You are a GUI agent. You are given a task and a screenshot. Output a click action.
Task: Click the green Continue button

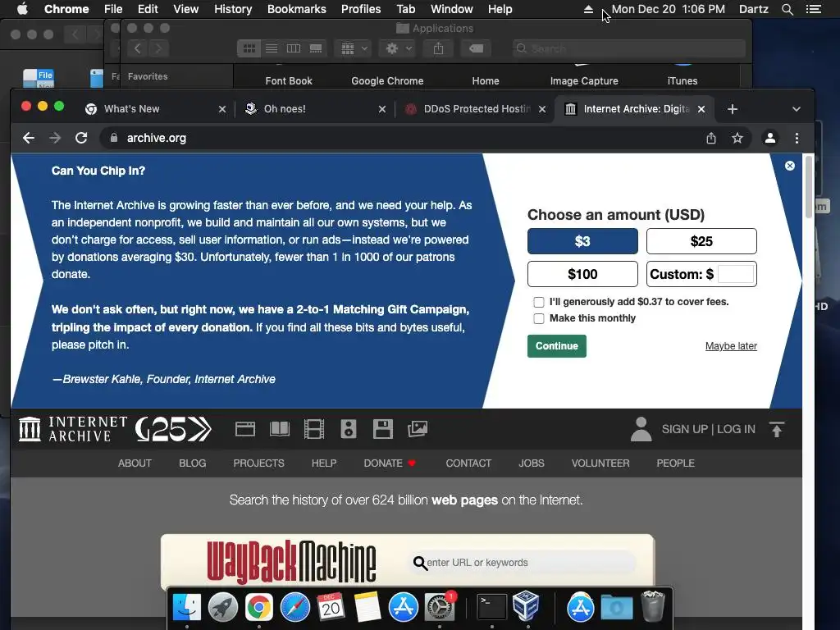[x=557, y=346]
